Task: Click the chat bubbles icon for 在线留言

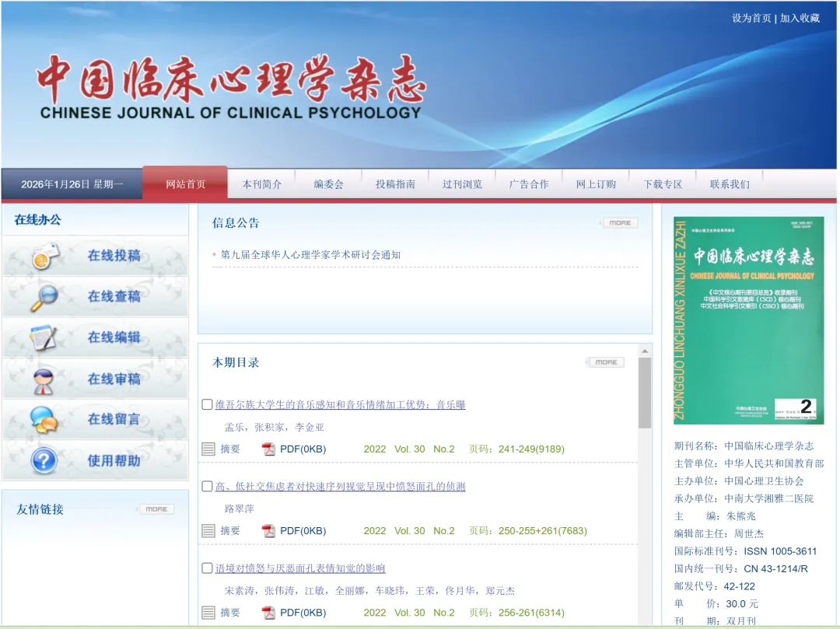Action: point(44,420)
